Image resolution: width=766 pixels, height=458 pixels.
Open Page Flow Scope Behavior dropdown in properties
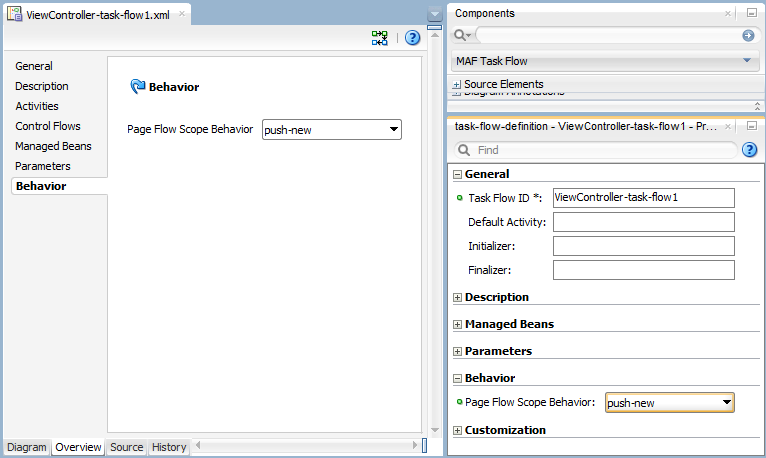tap(669, 403)
